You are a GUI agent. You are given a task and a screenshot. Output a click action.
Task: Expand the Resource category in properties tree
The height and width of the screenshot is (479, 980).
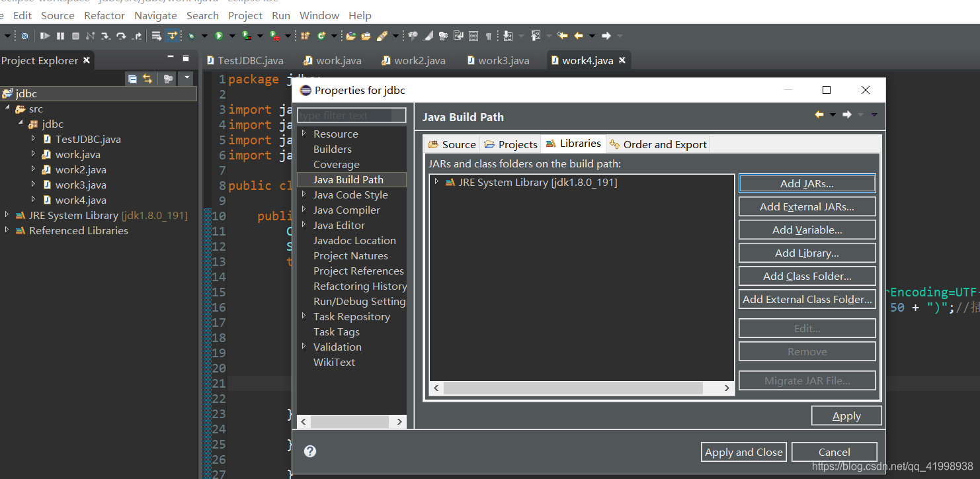coord(304,134)
